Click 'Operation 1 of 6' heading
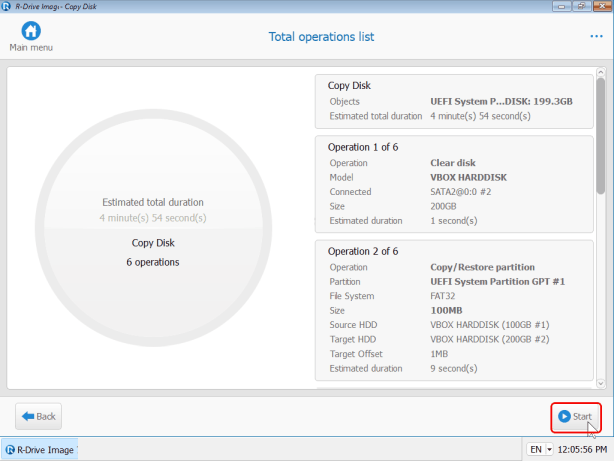Viewport: 614px width, 461px height. click(363, 147)
